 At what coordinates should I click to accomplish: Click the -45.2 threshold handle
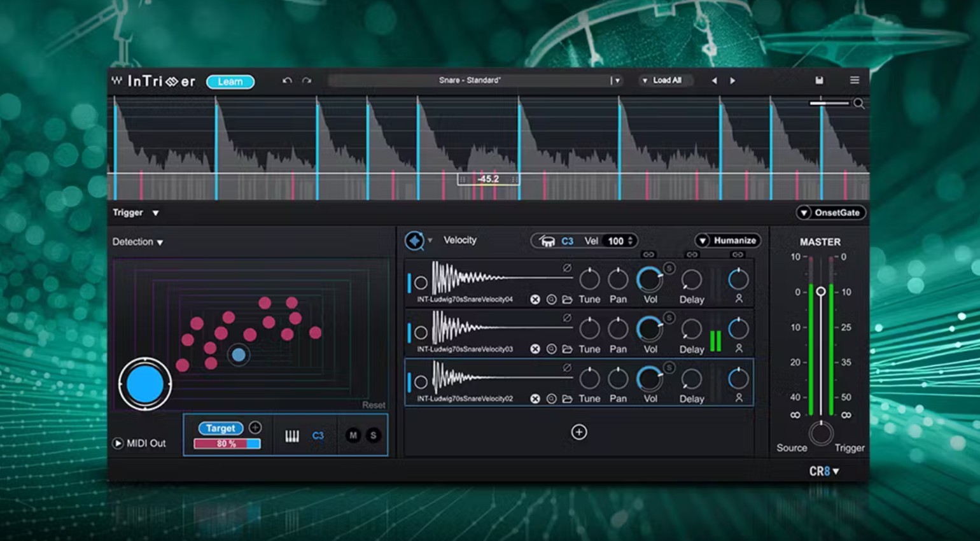tap(489, 179)
